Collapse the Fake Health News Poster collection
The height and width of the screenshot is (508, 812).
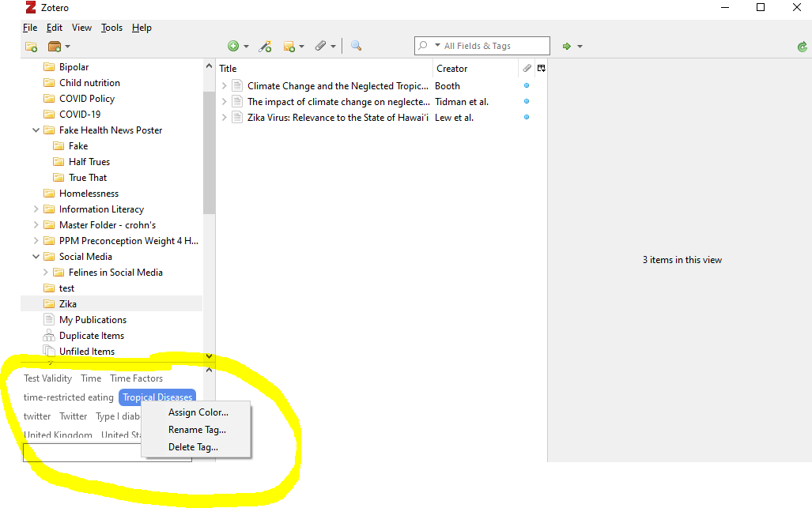[x=36, y=130]
